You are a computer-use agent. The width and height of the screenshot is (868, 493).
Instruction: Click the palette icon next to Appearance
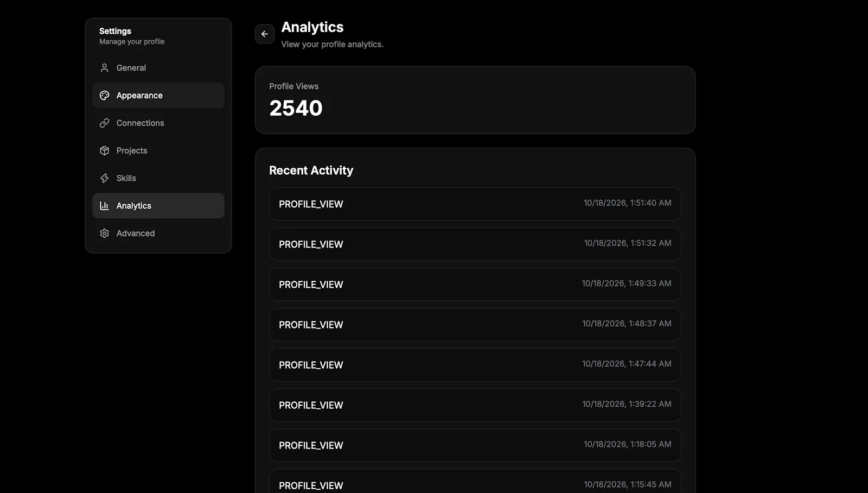point(105,96)
